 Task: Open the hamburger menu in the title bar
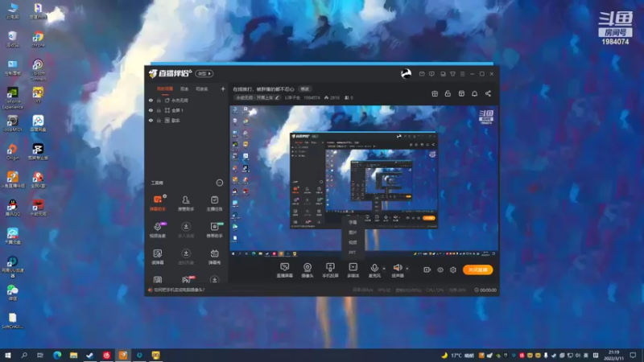coord(462,74)
